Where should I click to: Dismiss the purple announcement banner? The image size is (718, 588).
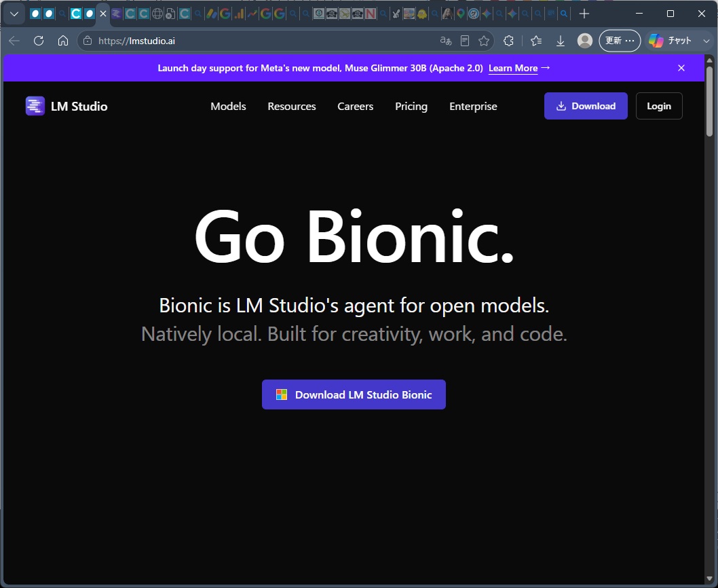[x=681, y=68]
